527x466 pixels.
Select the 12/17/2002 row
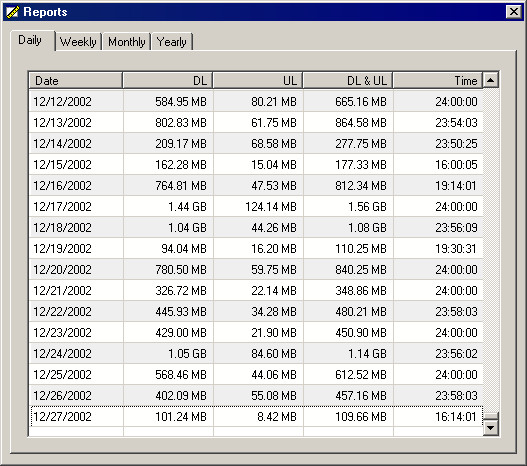[x=256, y=206]
